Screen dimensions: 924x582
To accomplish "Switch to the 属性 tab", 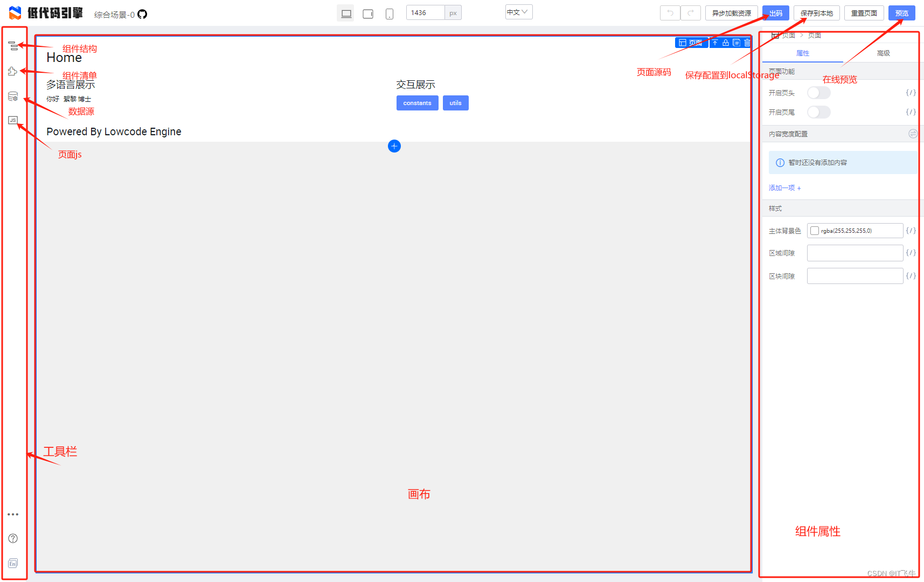I will coord(803,53).
